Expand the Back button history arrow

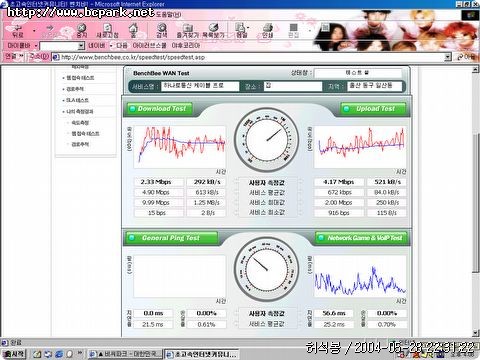click(x=34, y=31)
